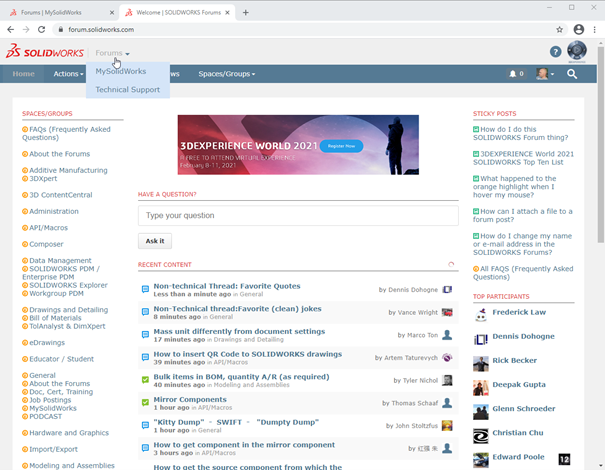Click Thomas Schaaf's avatar icon
Screen dimensions: 605x470
pyautogui.click(x=447, y=403)
